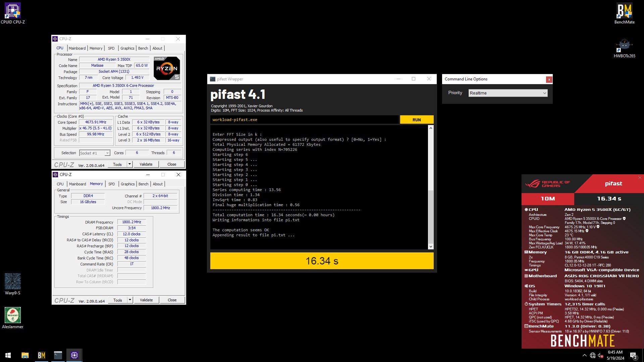
Task: Open the muted volume tray icon
Action: [x=601, y=355]
